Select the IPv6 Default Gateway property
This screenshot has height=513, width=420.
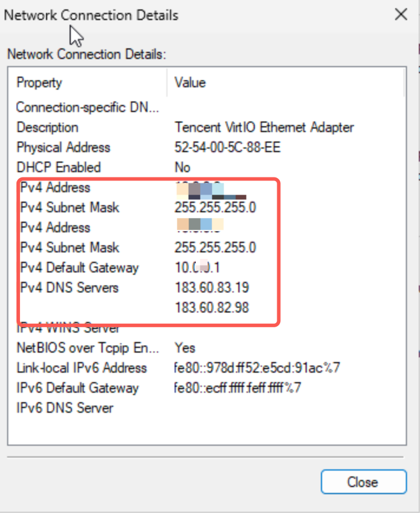pos(77,388)
